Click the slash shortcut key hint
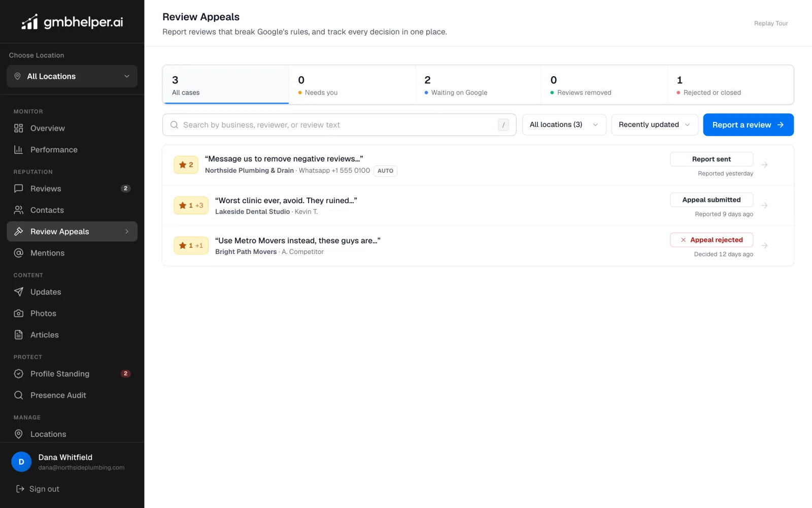This screenshot has height=508, width=812. tap(503, 125)
